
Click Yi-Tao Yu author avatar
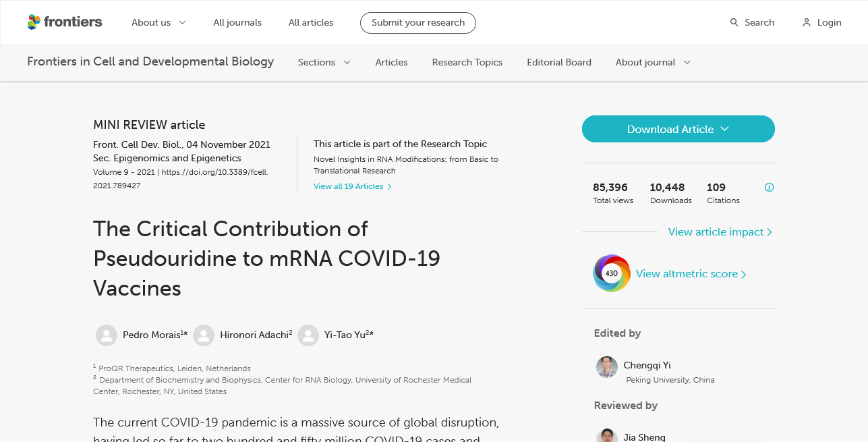point(308,335)
